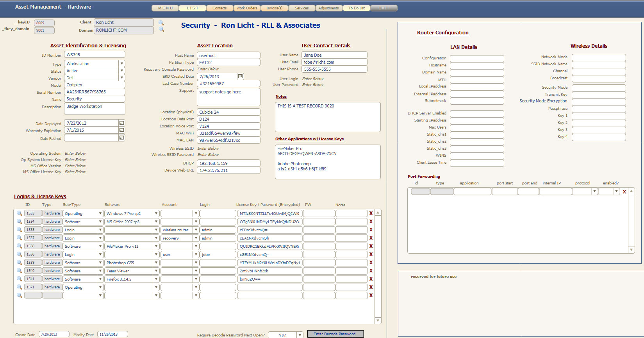Open calendar picker for Warranty Expiration

coord(122,130)
